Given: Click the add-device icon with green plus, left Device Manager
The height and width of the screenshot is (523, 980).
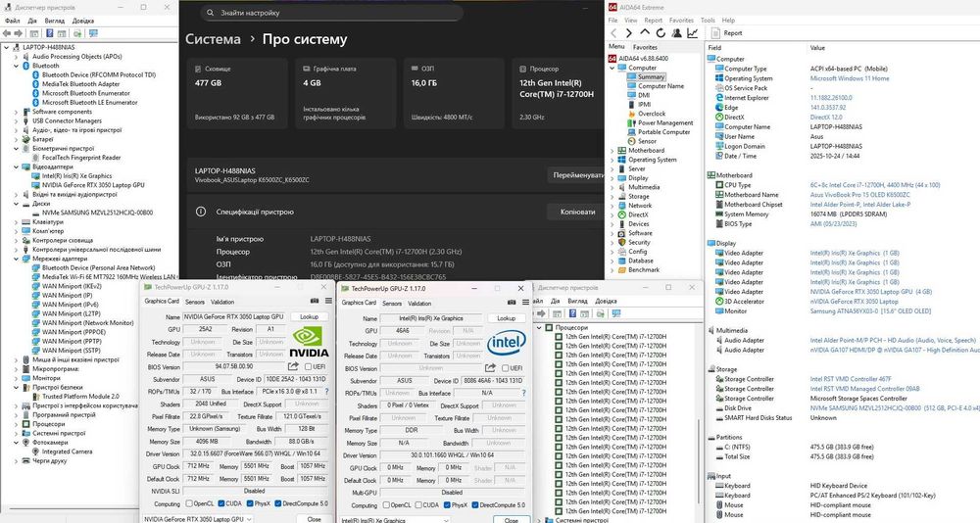Looking at the screenshot, I should (78, 33).
